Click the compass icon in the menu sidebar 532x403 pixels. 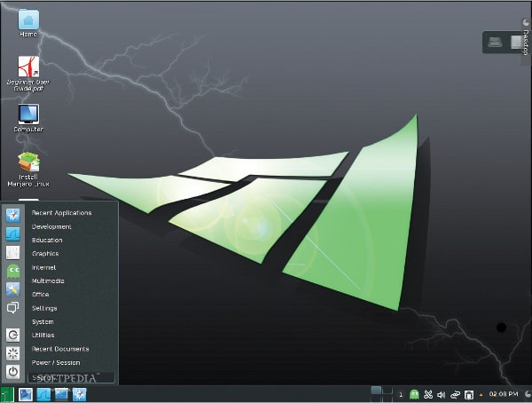click(13, 215)
